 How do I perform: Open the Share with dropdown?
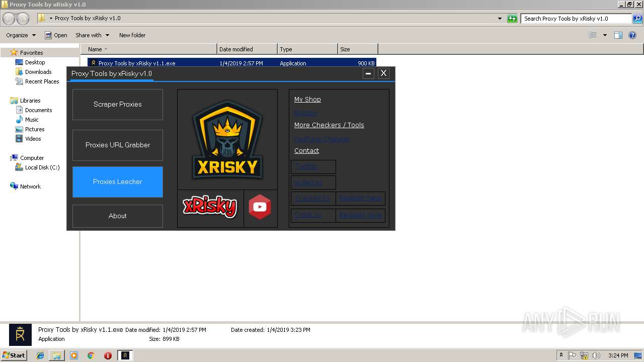[92, 35]
